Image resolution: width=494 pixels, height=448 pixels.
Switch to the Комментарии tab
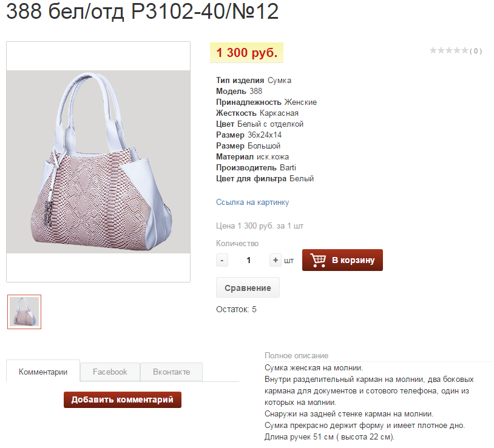click(43, 372)
